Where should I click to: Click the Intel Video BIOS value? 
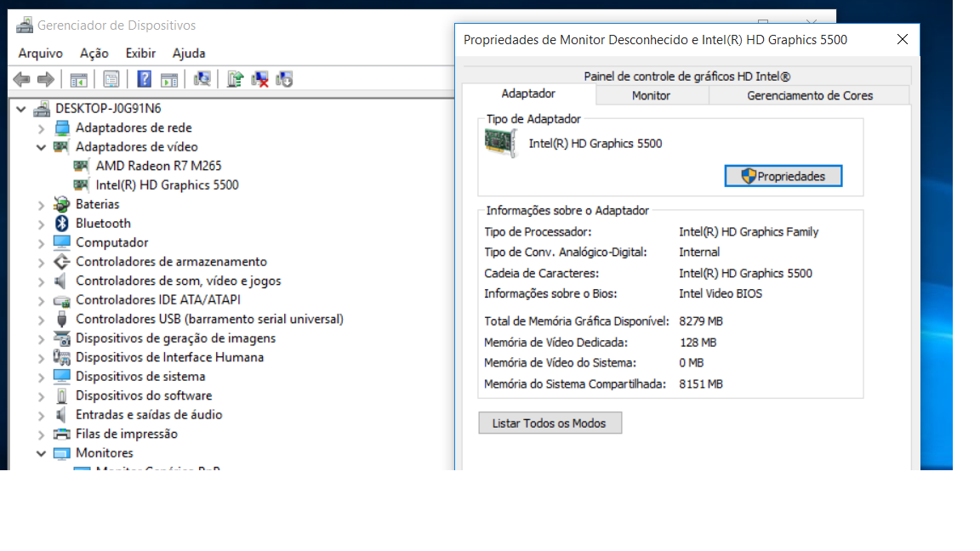click(x=721, y=293)
